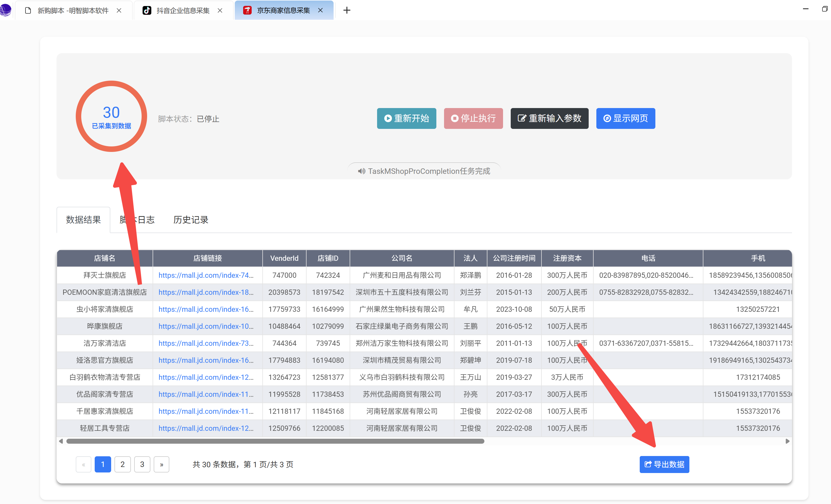Image resolution: width=831 pixels, height=504 pixels.
Task: Click the 公司名 column header
Action: click(x=402, y=258)
